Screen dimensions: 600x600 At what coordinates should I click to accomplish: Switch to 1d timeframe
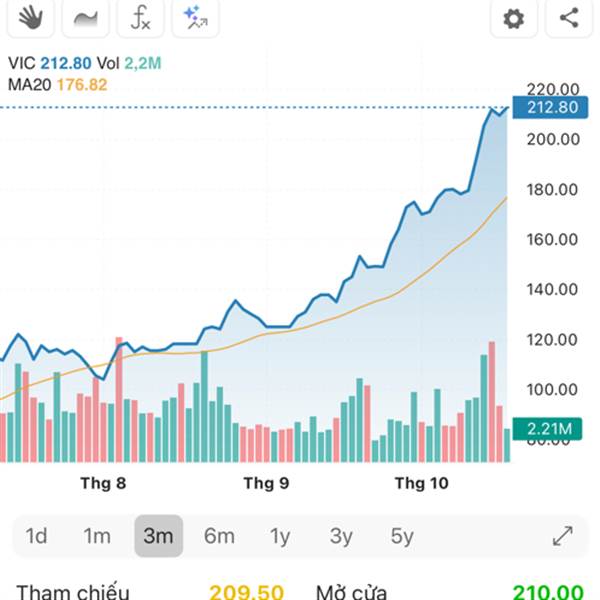point(37,536)
